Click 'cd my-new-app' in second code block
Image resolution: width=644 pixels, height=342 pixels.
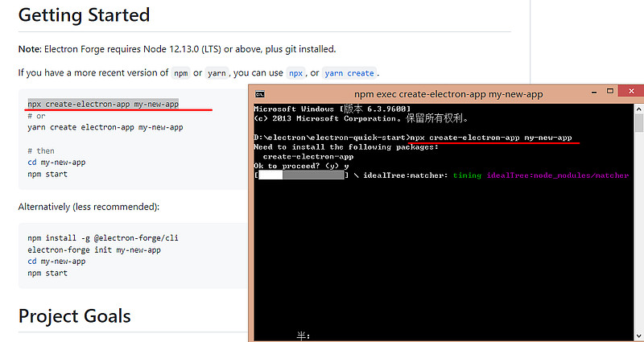(x=56, y=261)
